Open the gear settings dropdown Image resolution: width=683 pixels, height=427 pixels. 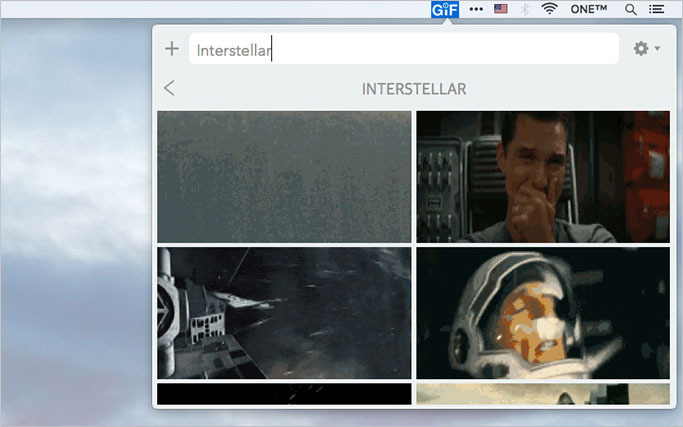646,48
